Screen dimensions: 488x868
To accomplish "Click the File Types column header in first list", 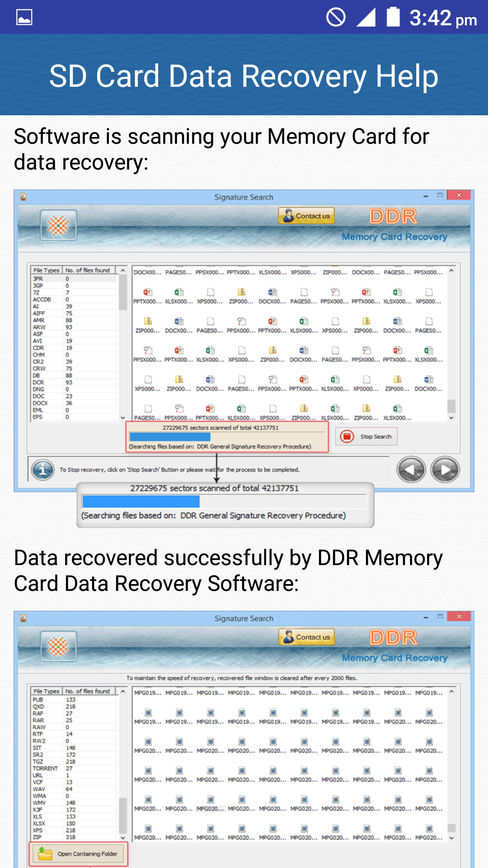I will coord(47,270).
